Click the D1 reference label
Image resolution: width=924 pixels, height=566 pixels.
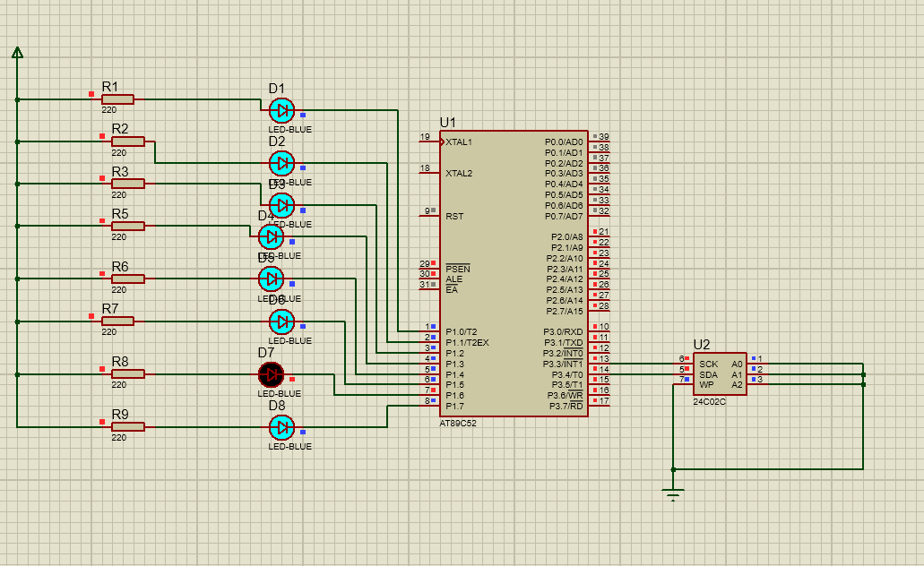pyautogui.click(x=277, y=89)
